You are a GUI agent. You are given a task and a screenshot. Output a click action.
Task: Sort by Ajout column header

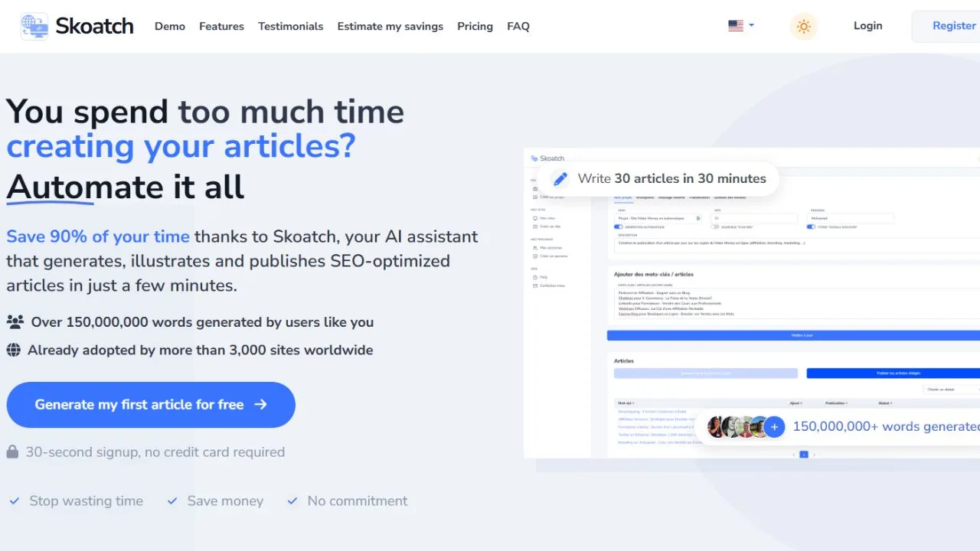click(796, 403)
